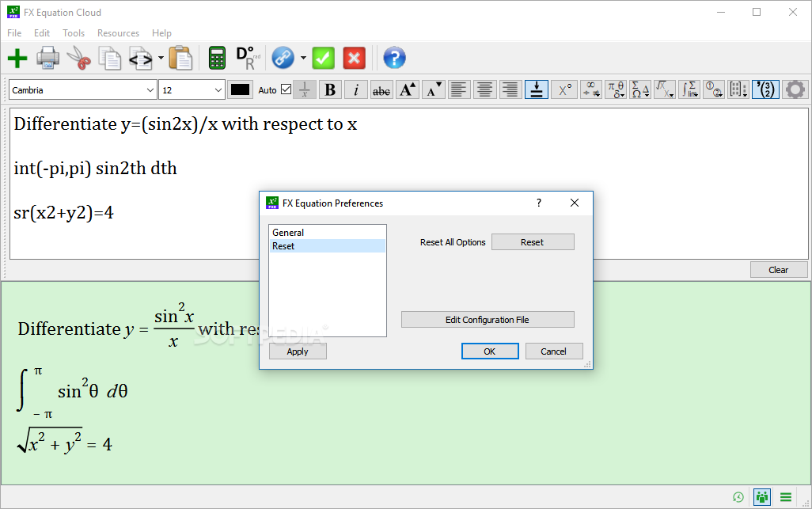Select Reset in Preferences list
812x509 pixels.
point(328,246)
